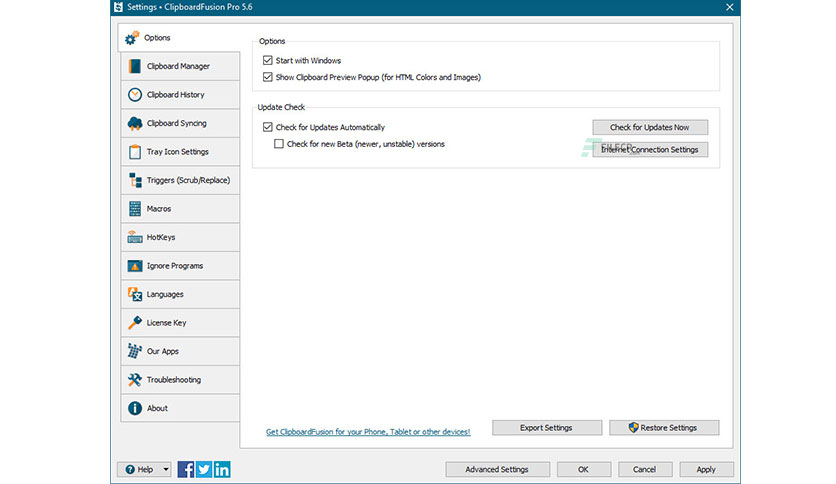This screenshot has height=484, width=836.
Task: Click the Our Apps grid icon
Action: coord(135,351)
